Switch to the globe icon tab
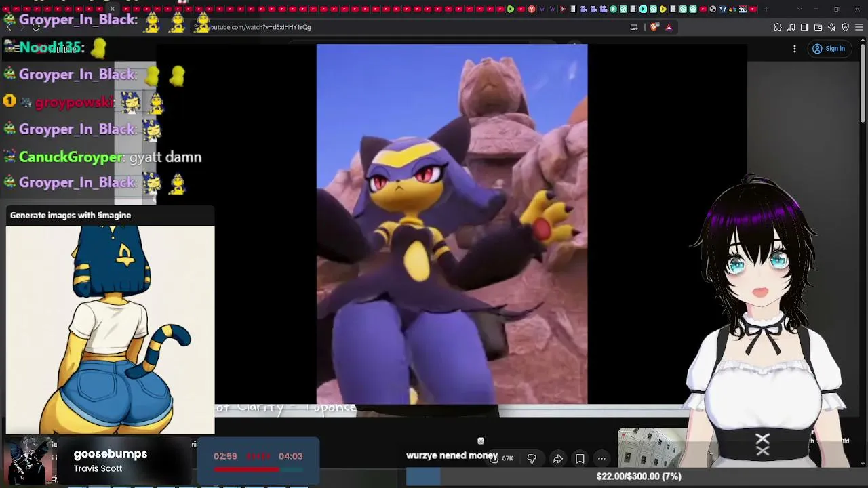The width and height of the screenshot is (868, 488). [713, 9]
